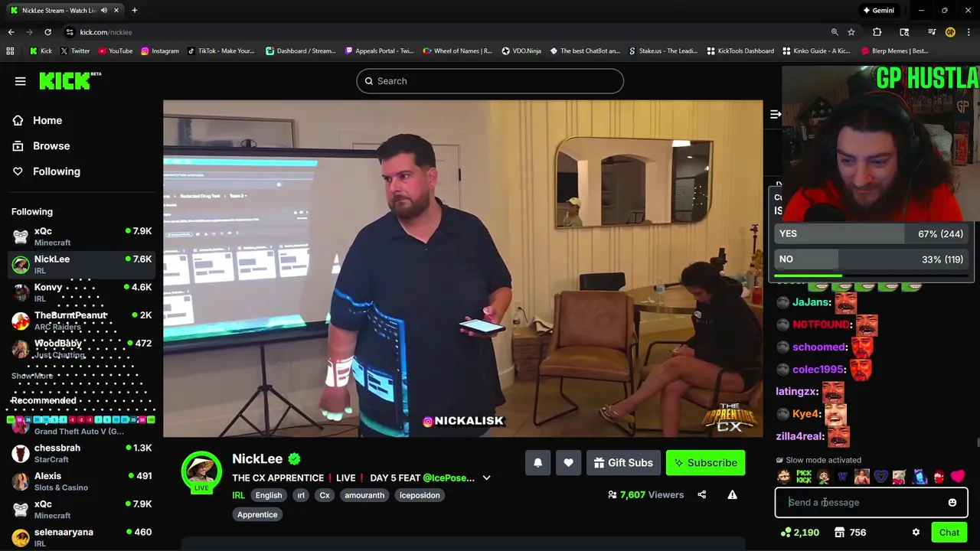Insert the purple W emote
Screen dimensions: 980x551
[x=842, y=477]
